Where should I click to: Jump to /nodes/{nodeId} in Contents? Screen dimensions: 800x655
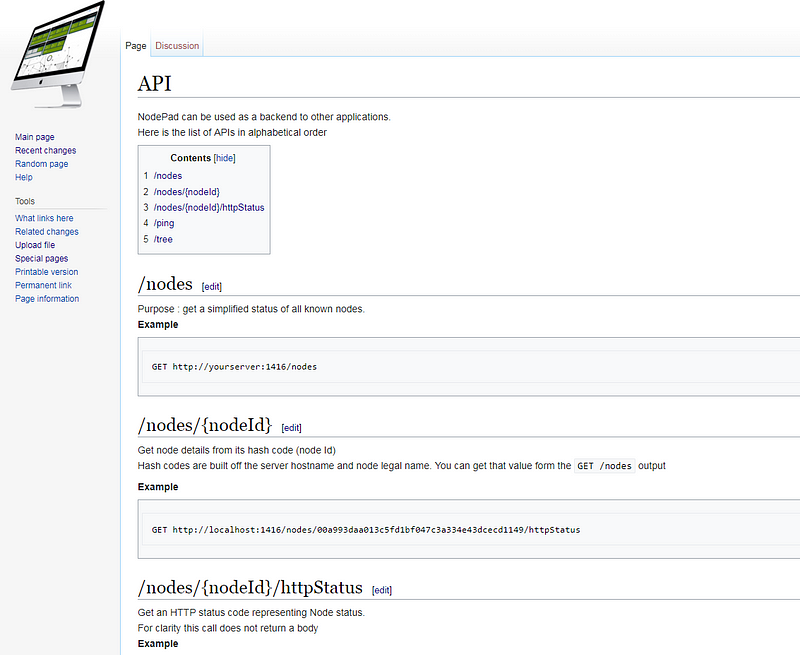pyautogui.click(x=187, y=192)
